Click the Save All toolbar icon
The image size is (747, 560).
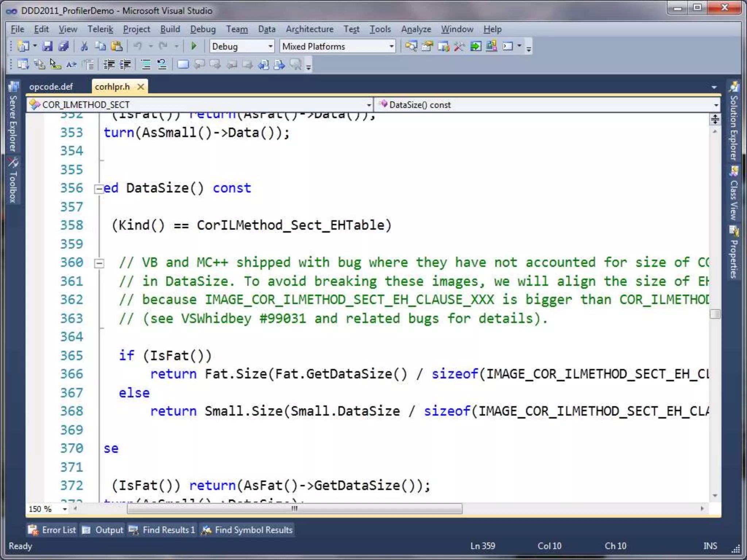coord(63,46)
